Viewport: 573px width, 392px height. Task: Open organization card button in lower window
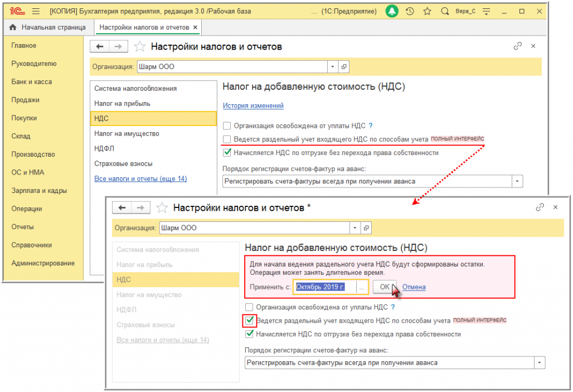click(366, 228)
